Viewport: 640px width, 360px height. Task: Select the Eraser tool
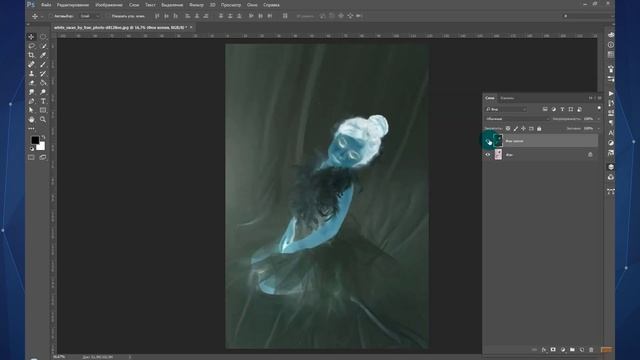31,83
